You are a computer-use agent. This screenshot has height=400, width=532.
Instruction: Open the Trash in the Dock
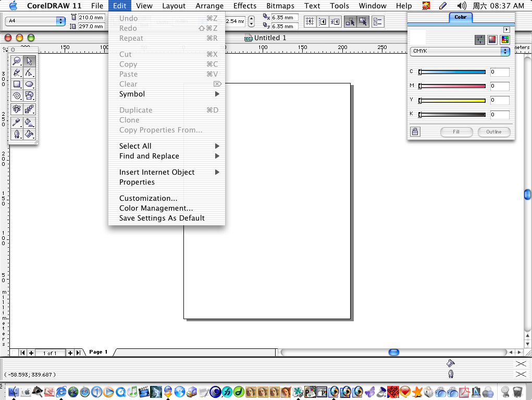click(517, 392)
